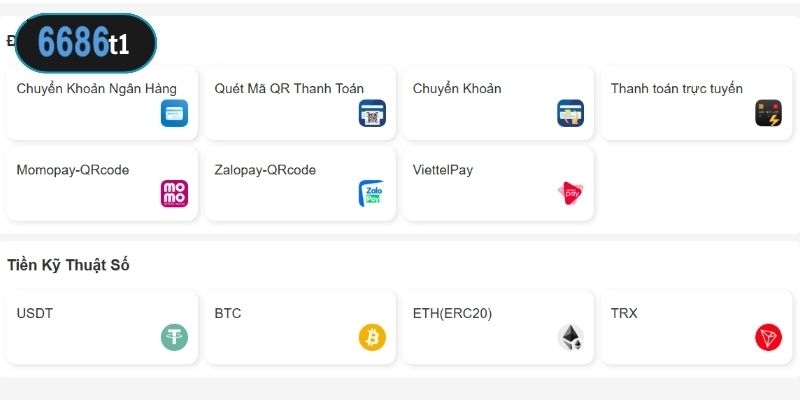
Task: Click the Momo logo icon
Action: click(174, 194)
